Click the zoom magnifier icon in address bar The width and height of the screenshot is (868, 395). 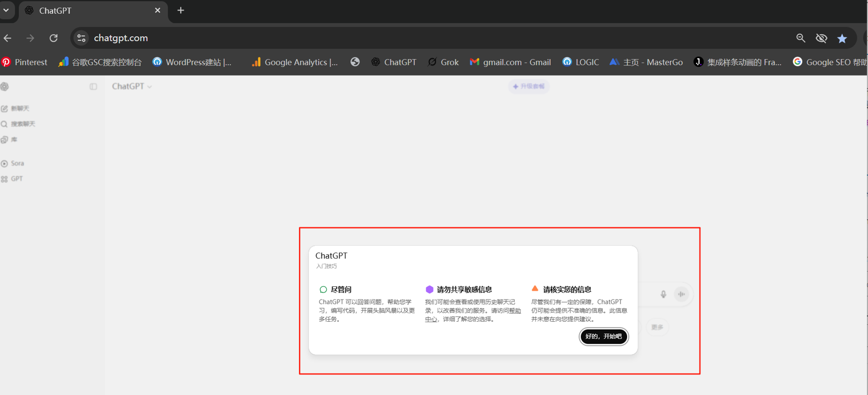(801, 38)
